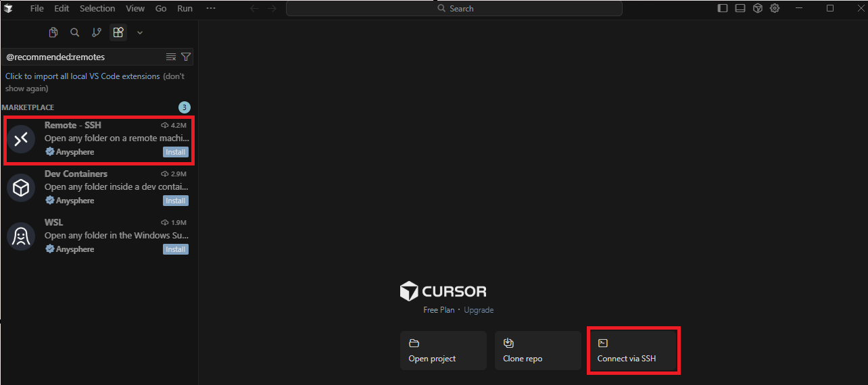Toggle the AI pane cube icon
Viewport: 868px width, 385px height.
(758, 8)
